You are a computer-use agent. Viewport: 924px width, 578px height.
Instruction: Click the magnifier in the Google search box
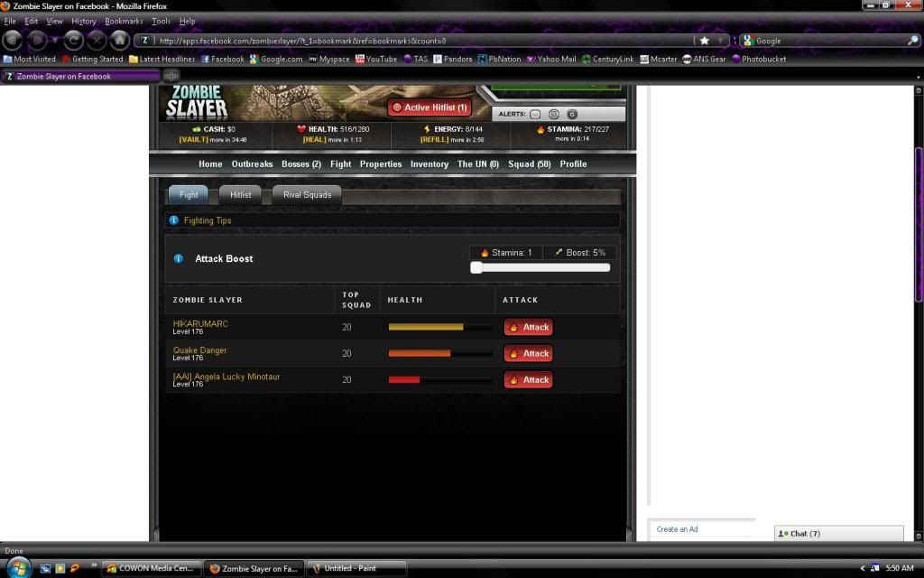(x=912, y=41)
